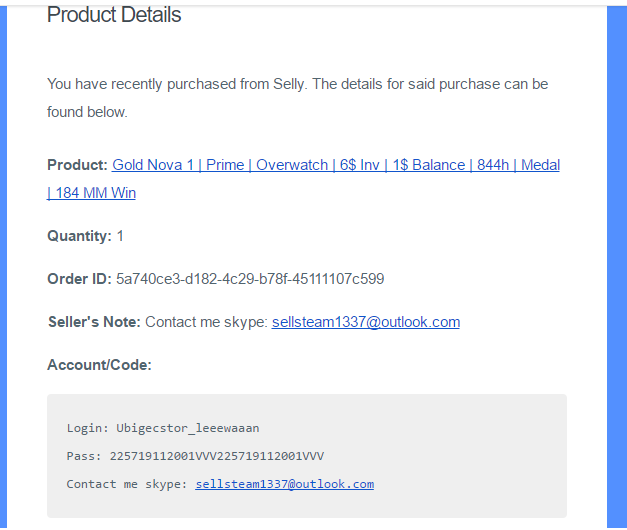Open the Gold Nova 1 product link
Screen dimensions: 627x530
(335, 165)
